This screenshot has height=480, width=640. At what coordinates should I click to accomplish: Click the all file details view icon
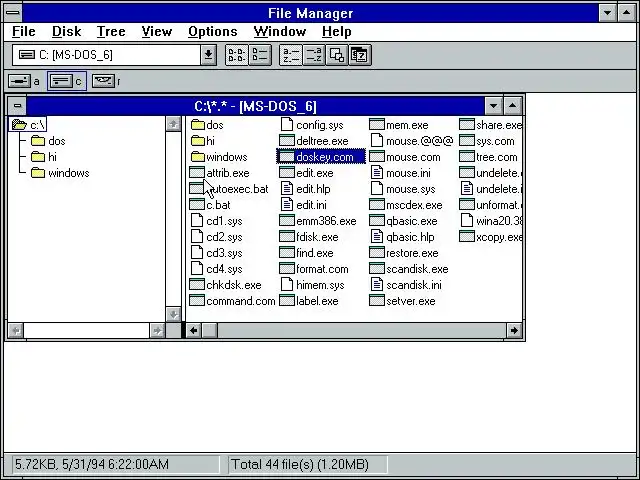pyautogui.click(x=260, y=55)
